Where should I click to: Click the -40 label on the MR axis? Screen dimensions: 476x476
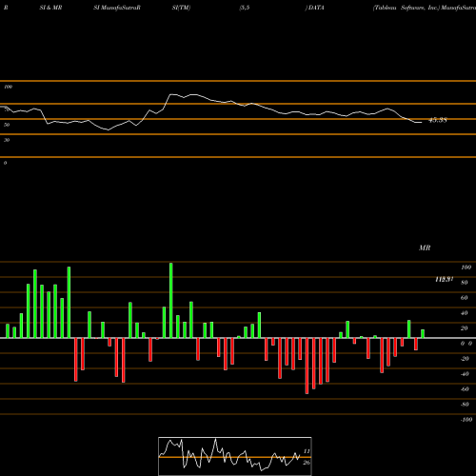(x=465, y=374)
